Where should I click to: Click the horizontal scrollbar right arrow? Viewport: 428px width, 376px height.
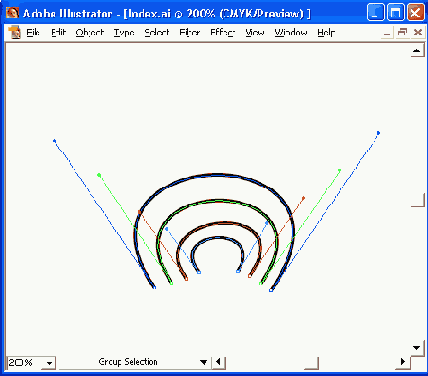coord(403,362)
